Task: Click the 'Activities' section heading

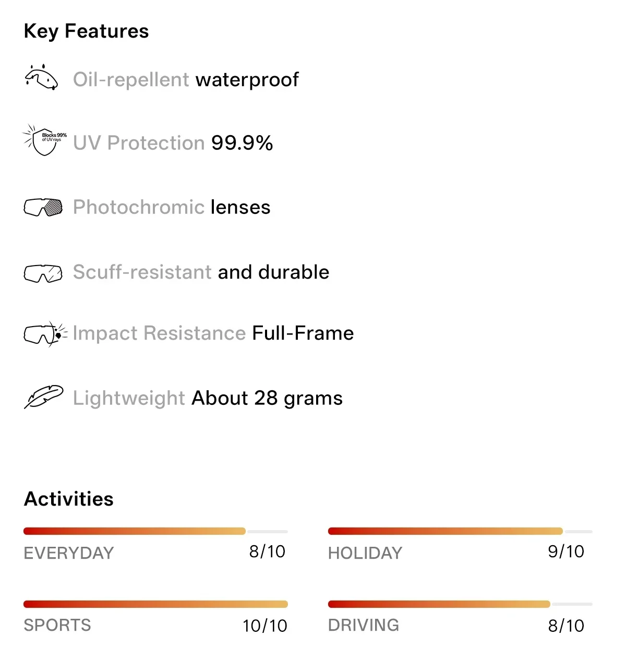Action: (69, 499)
